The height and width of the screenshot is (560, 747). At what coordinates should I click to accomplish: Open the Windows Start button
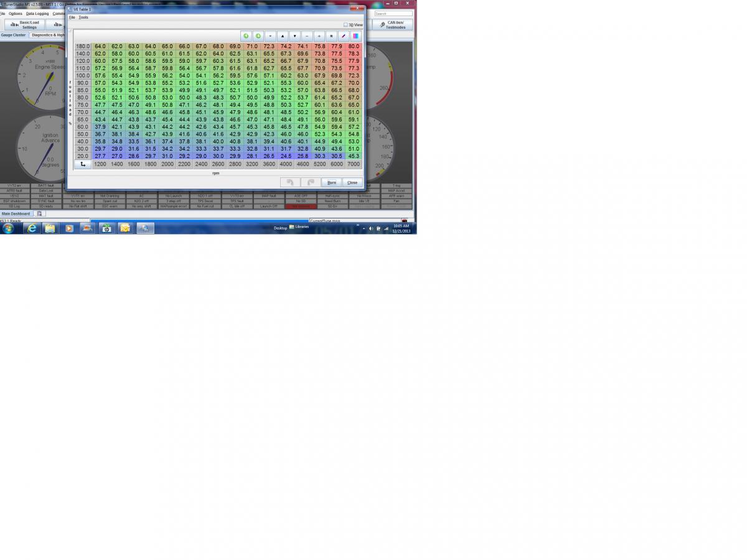coord(8,228)
